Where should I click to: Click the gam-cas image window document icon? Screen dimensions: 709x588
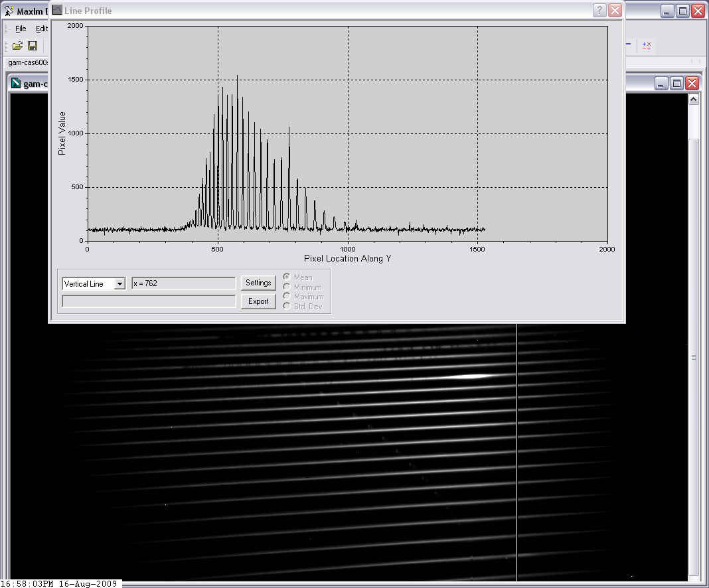pos(16,84)
